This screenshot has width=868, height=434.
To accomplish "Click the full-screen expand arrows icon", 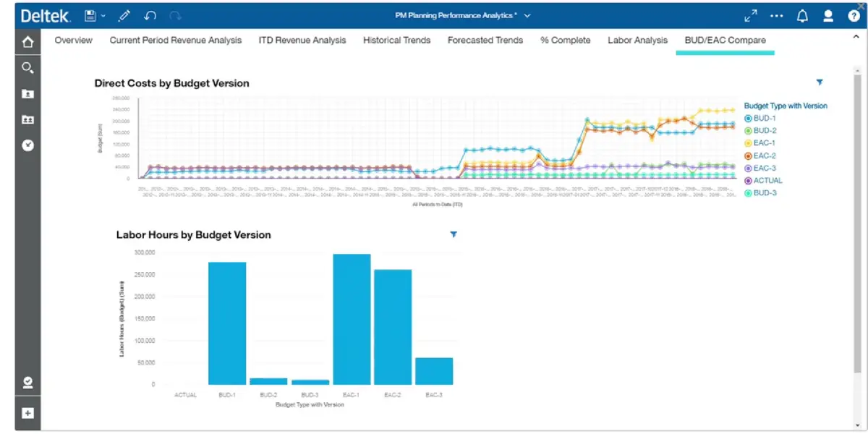I will [751, 16].
